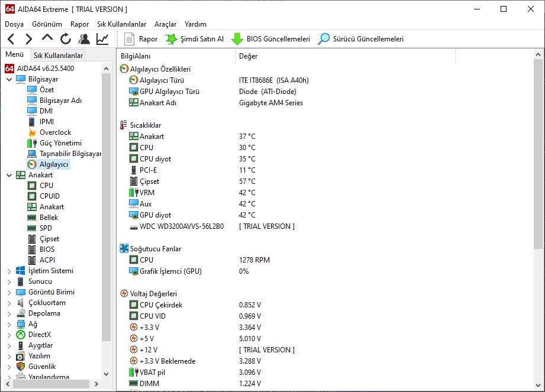Open the Çipset item in the tree
The width and height of the screenshot is (545, 392).
click(x=49, y=239)
